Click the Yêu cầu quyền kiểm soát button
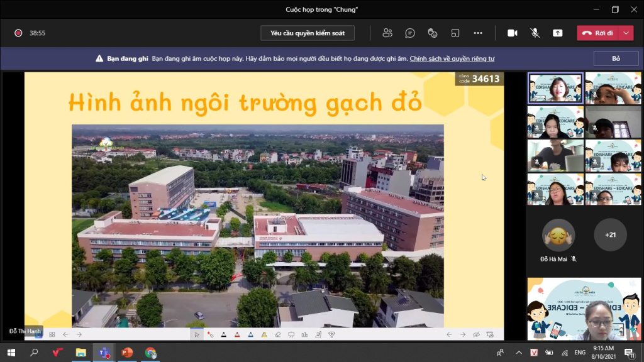 (x=308, y=33)
